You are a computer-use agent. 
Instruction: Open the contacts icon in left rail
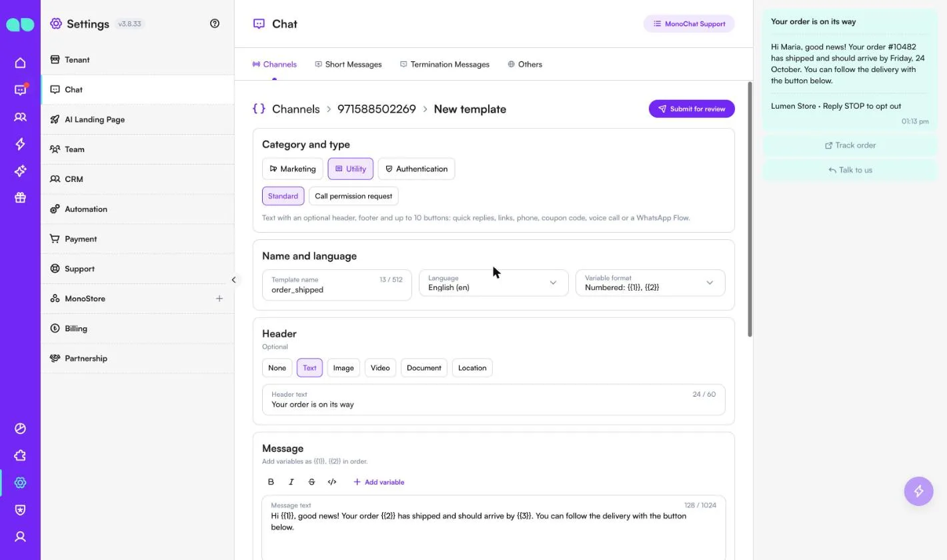tap(20, 117)
